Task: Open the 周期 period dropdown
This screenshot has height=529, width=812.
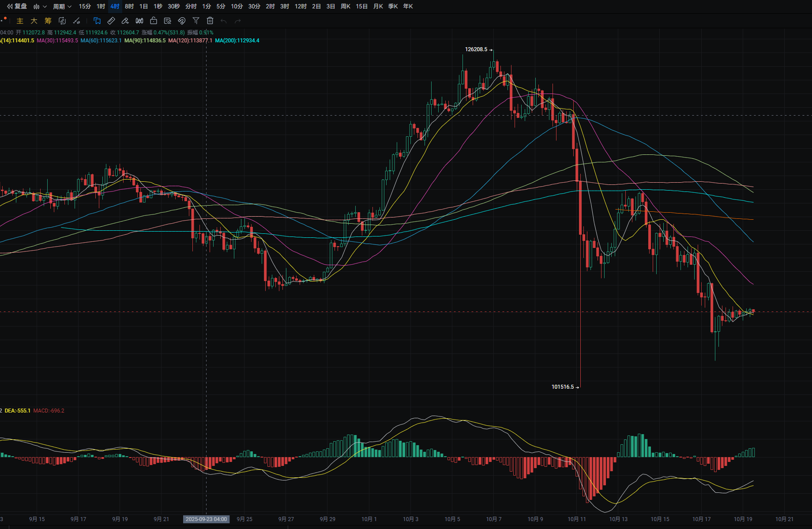Action: click(62, 6)
